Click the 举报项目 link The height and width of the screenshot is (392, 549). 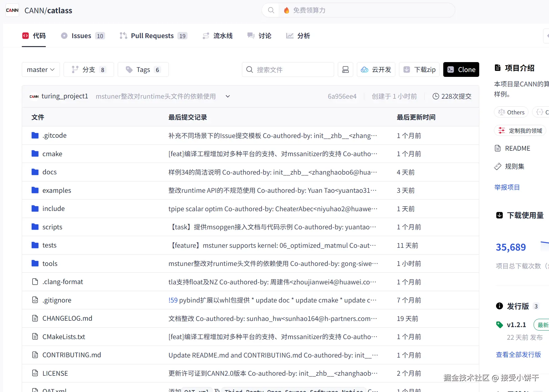[507, 187]
